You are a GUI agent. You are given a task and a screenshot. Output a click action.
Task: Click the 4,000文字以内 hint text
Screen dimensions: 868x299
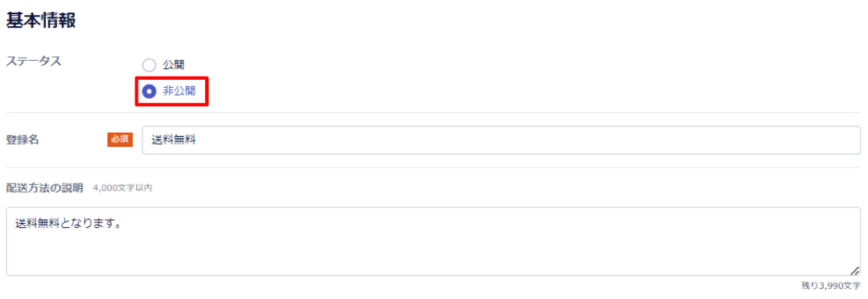click(x=123, y=188)
